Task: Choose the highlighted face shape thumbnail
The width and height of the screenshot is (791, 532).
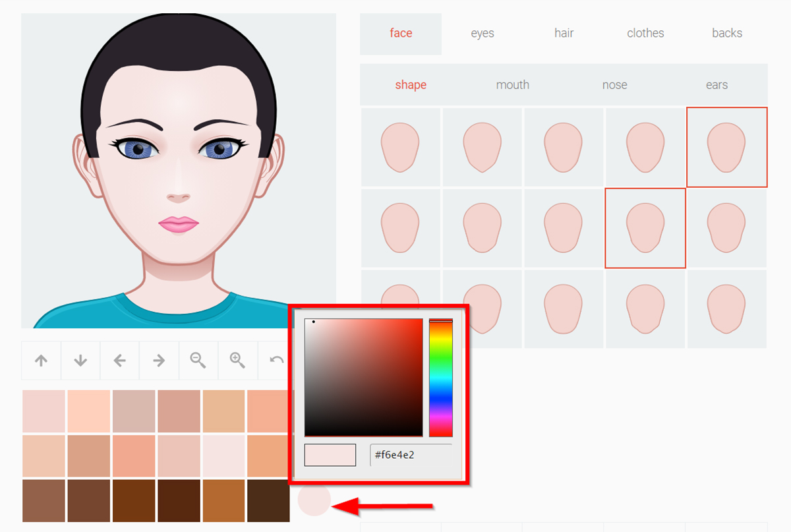Action: coord(726,146)
